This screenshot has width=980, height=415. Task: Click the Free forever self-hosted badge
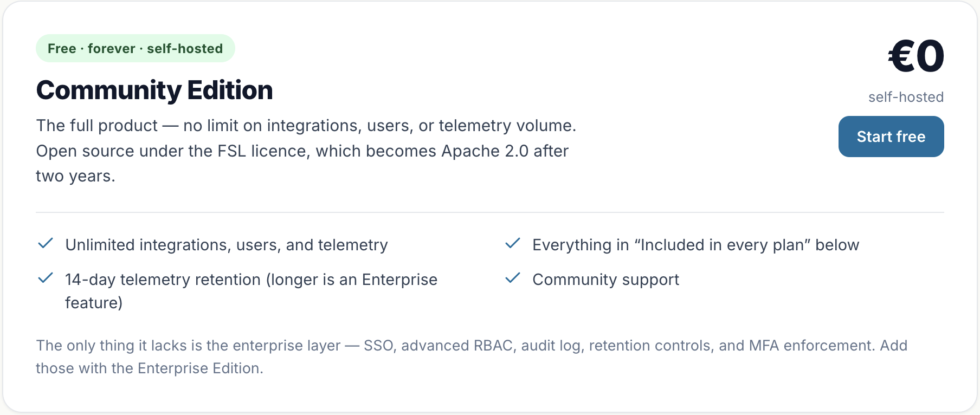136,48
